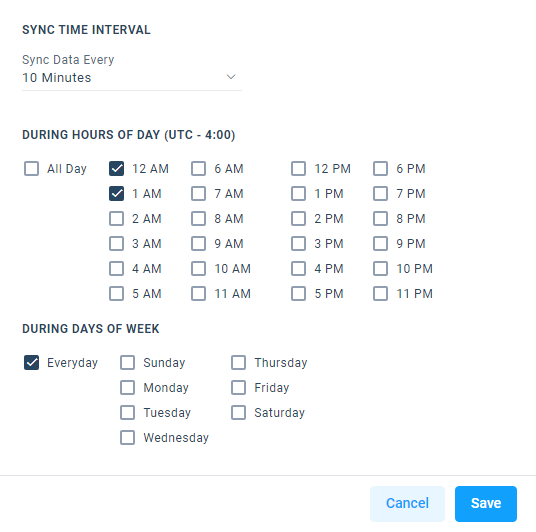
Task: Click the dropdown chevron beside 10 Minutes
Action: tap(231, 77)
